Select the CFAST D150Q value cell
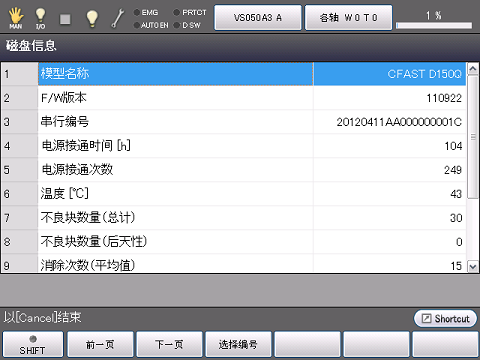Screen dimensions: 480x360 tap(390, 74)
